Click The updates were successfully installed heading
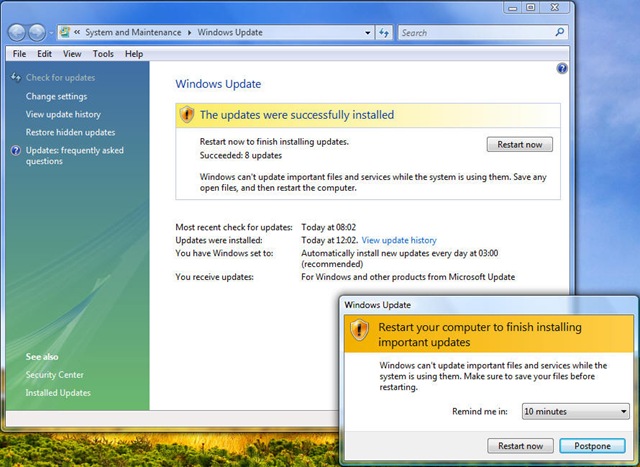Screen dimensions: 640x467 [x=297, y=115]
